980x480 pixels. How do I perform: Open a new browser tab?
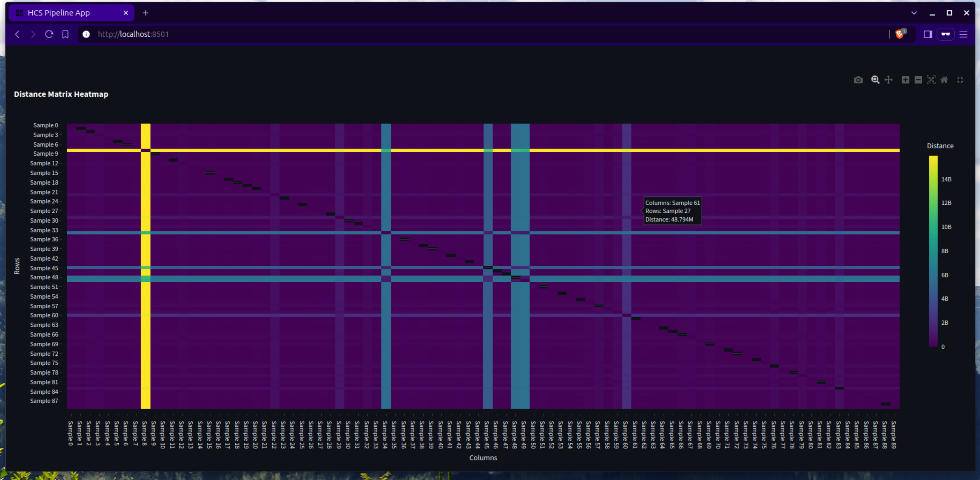coord(146,13)
